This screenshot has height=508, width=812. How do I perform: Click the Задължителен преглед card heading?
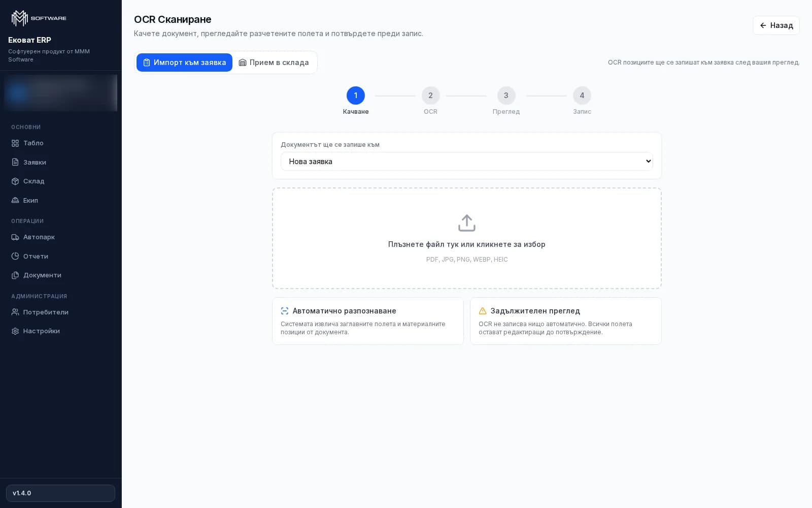point(535,311)
